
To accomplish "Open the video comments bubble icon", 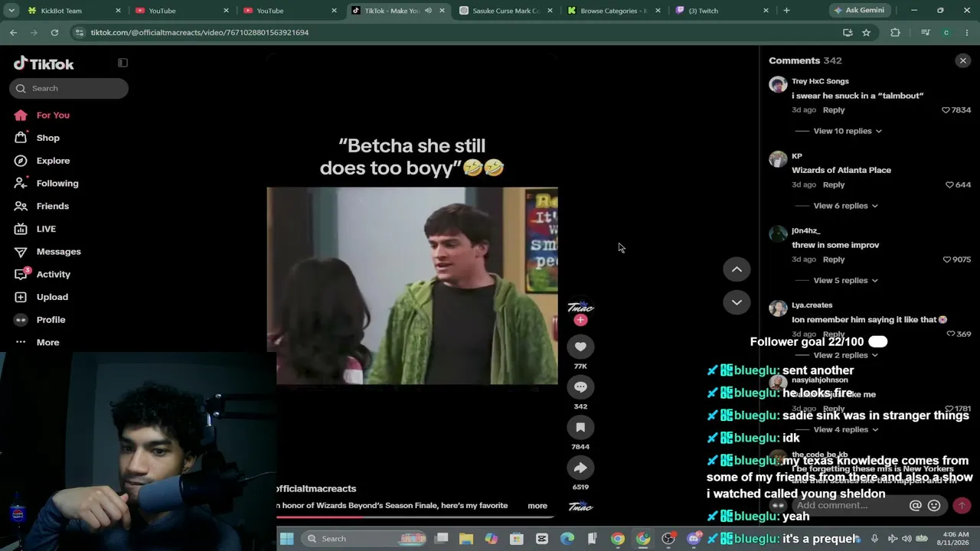I will click(x=580, y=387).
